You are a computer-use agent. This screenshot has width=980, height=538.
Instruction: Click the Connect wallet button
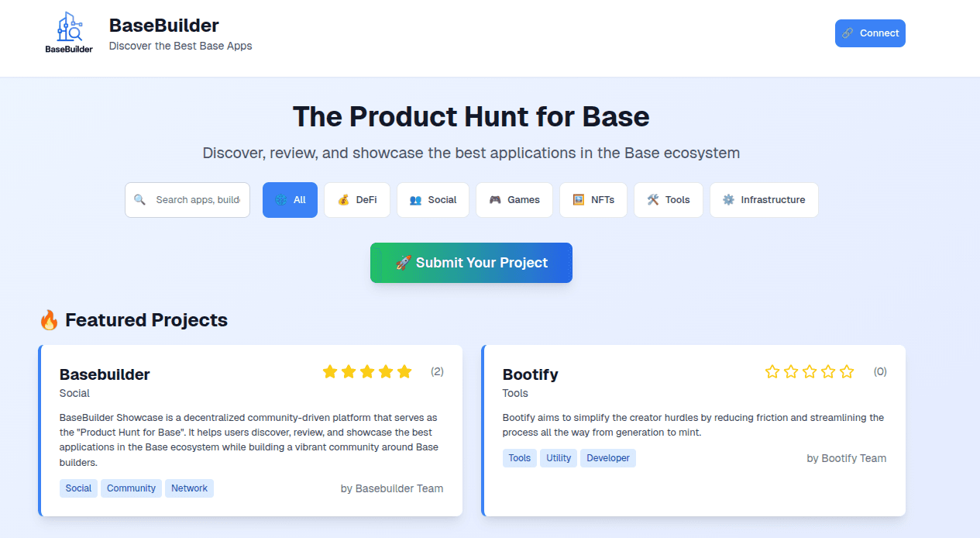pyautogui.click(x=870, y=33)
